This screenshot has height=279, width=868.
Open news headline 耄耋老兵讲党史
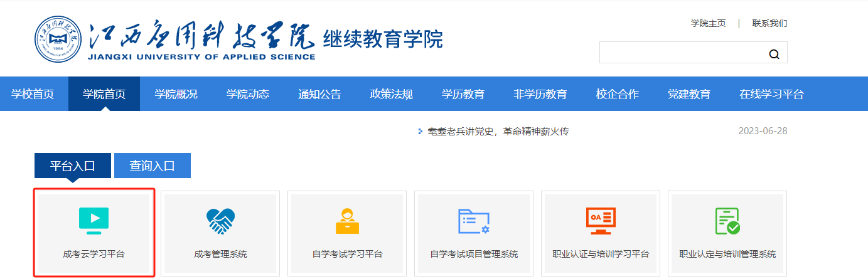coord(498,132)
